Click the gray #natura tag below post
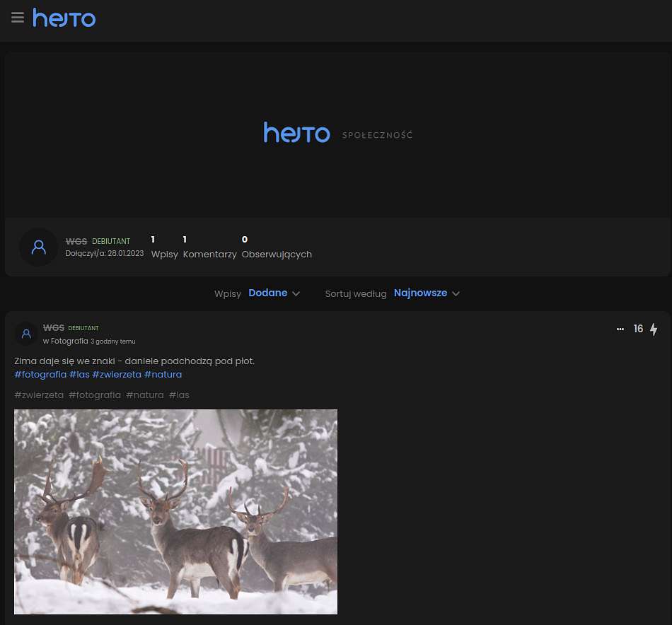Screen dimensions: 672x625 (145, 395)
